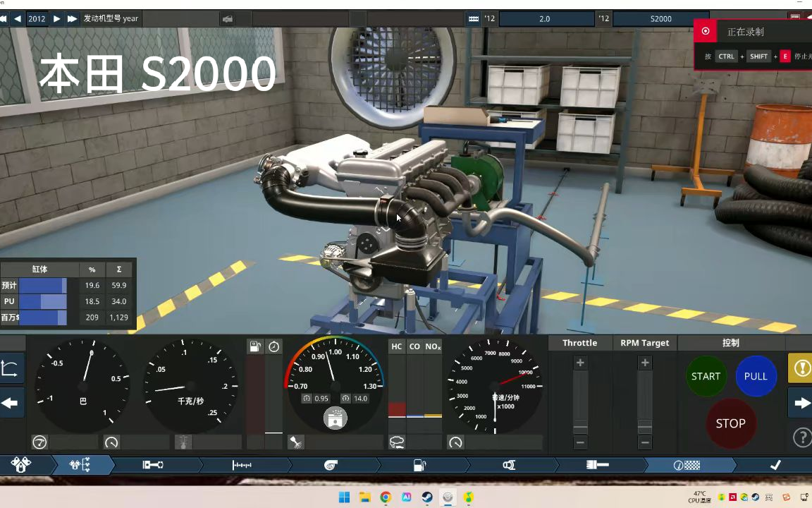Click the left arrow back button

pyautogui.click(x=11, y=403)
